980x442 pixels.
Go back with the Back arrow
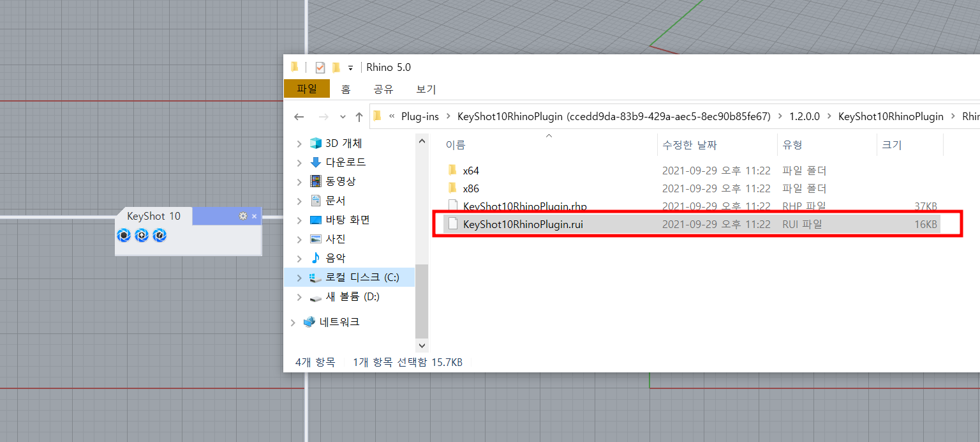coord(299,116)
